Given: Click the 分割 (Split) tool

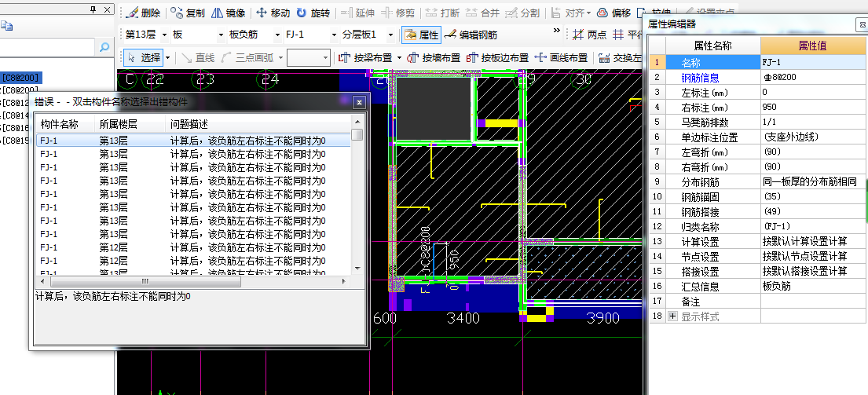Looking at the screenshot, I should [x=522, y=13].
